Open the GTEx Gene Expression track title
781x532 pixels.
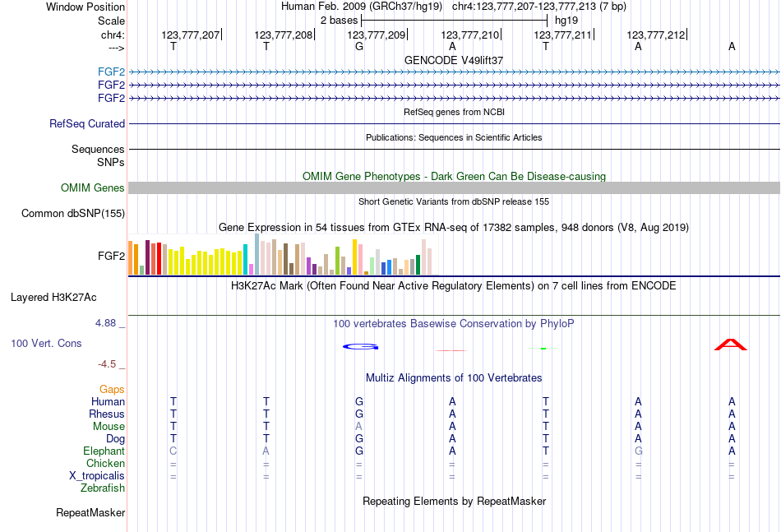tap(454, 228)
